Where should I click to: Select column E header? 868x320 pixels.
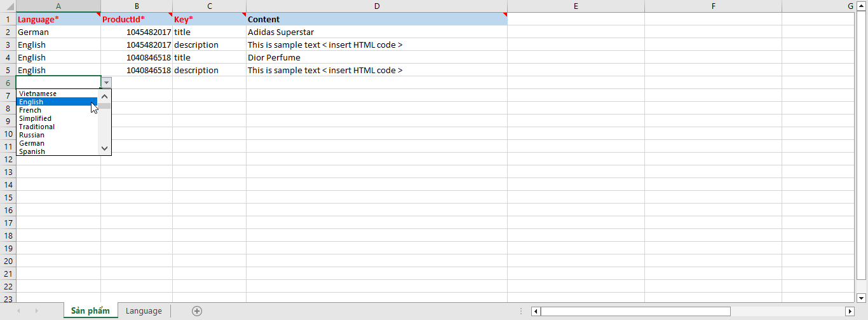click(576, 6)
